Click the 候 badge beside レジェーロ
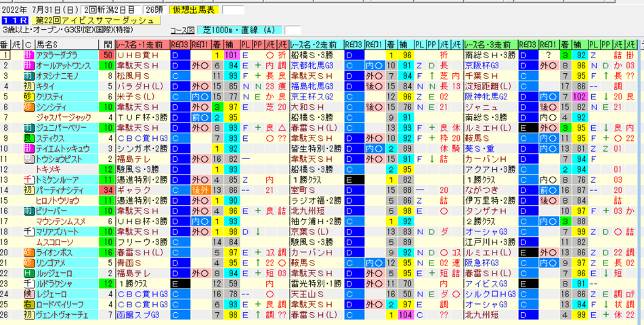This screenshot has width=644, height=325. 28,294
